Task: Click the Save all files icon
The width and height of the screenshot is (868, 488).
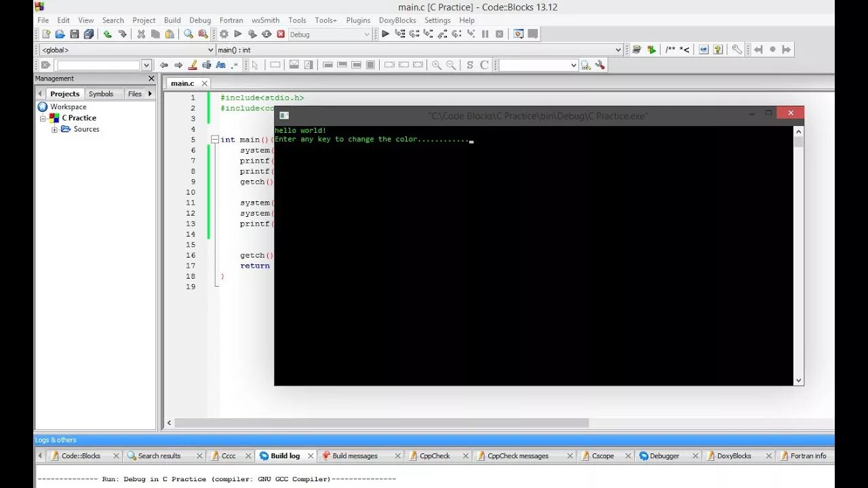Action: click(x=89, y=34)
